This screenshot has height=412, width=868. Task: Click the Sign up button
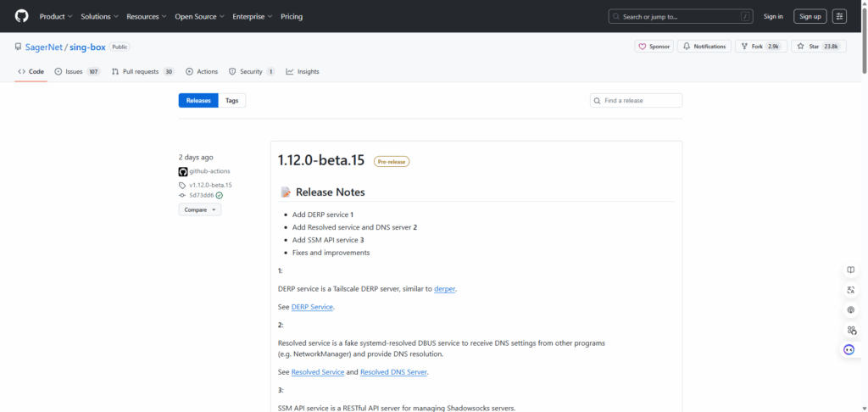click(x=810, y=16)
